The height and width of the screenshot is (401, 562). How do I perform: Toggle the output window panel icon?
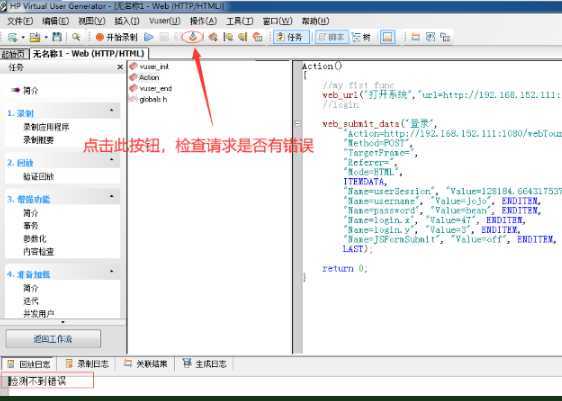click(388, 37)
